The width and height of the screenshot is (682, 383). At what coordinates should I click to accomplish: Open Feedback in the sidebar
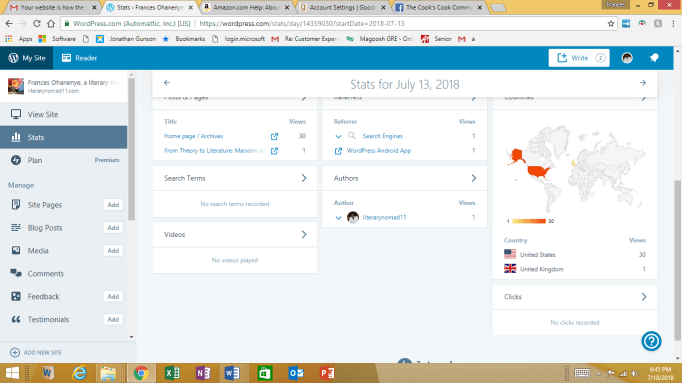pyautogui.click(x=43, y=296)
